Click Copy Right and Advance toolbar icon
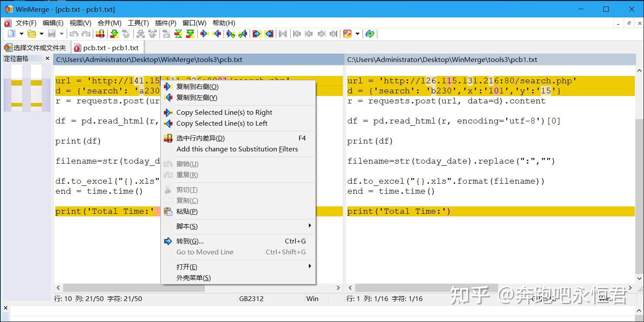 point(231,34)
